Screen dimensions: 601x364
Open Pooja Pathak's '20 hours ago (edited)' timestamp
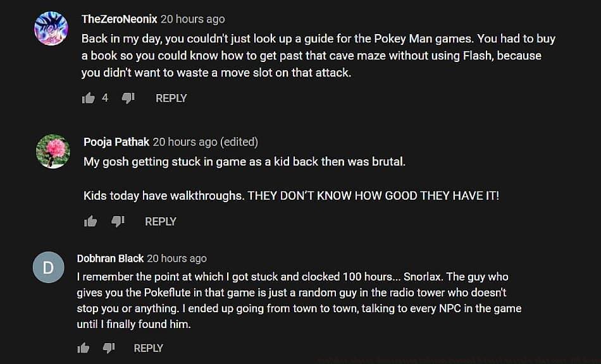point(206,142)
